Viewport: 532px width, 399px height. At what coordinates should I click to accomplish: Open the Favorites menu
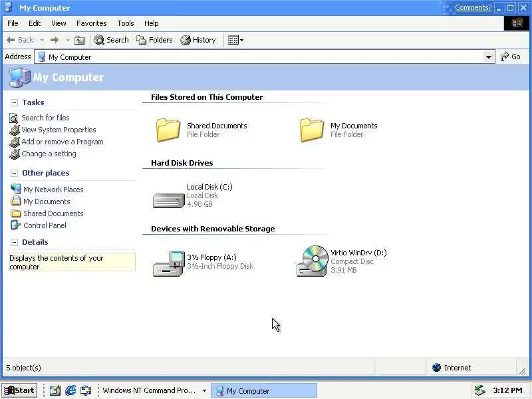(92, 23)
